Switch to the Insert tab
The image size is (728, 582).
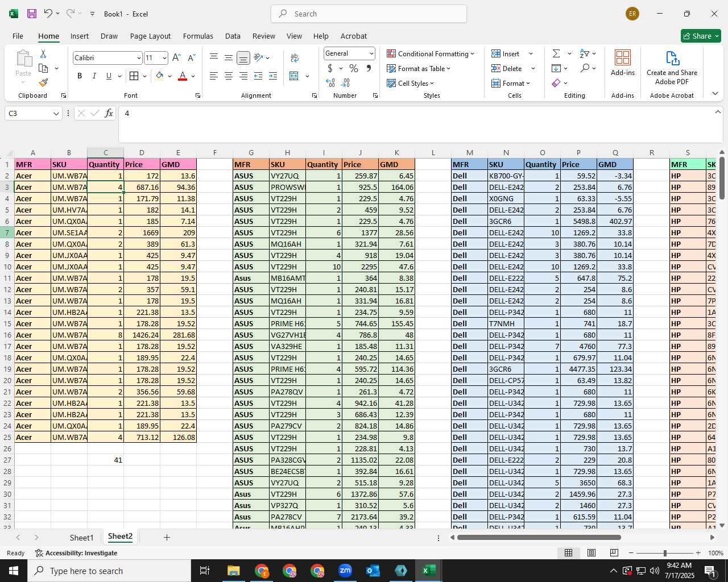pyautogui.click(x=80, y=36)
